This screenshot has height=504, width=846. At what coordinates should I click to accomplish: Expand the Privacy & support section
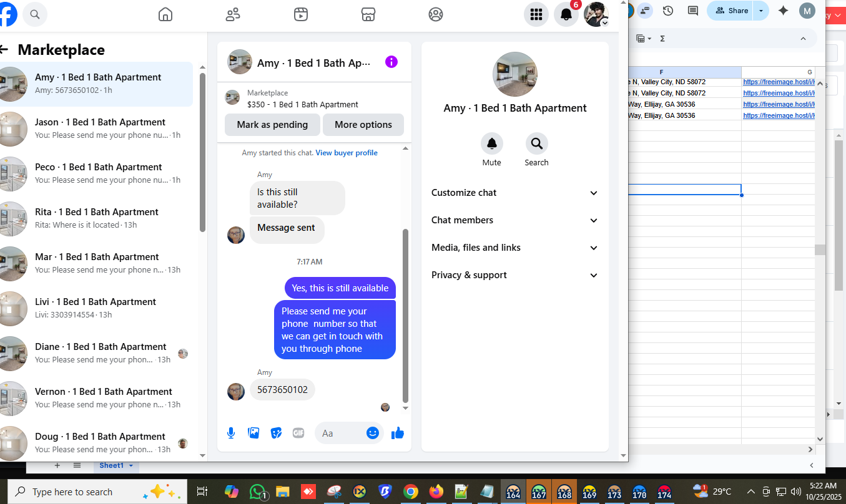pos(514,275)
